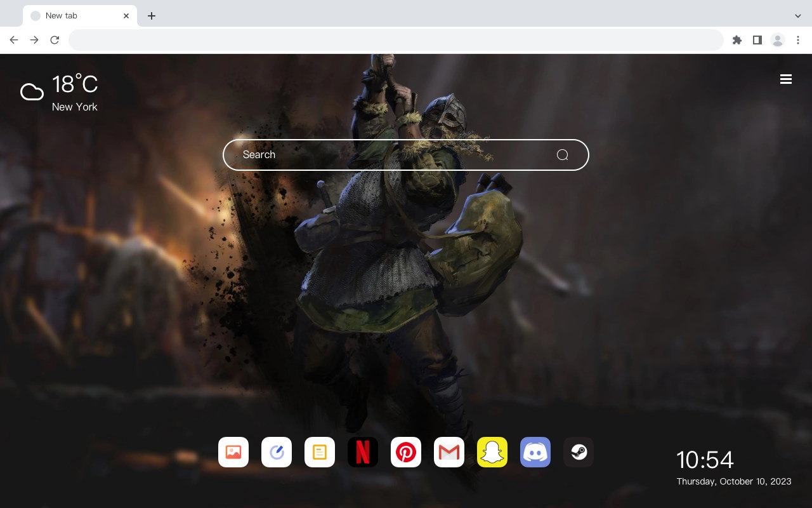Open the Chrome profile avatar
Viewport: 812px width, 508px height.
pyautogui.click(x=778, y=40)
